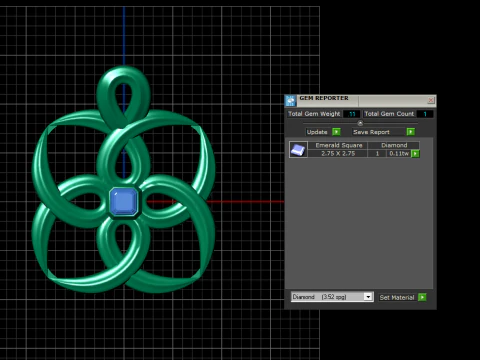The width and height of the screenshot is (480, 360).
Task: Click the green arrow beside Save Report
Action: 411,132
